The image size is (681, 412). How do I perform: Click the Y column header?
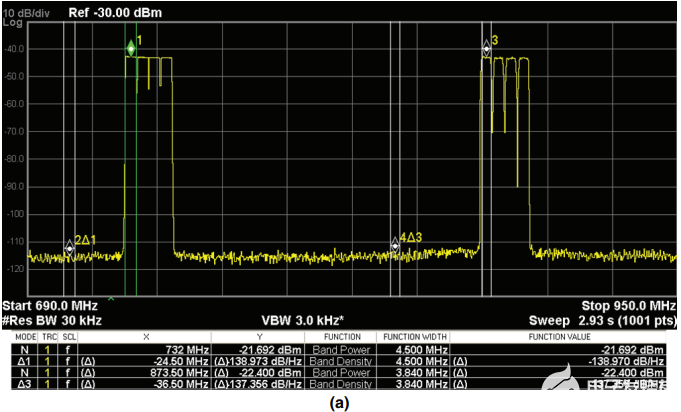point(259,337)
